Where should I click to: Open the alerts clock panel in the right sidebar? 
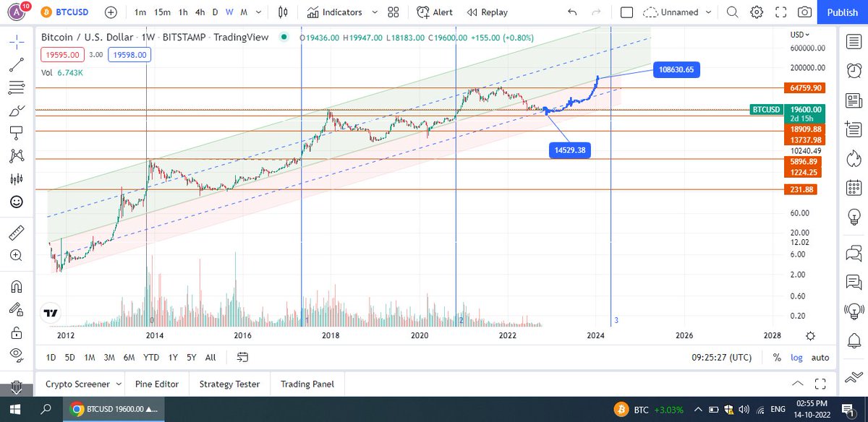(854, 69)
